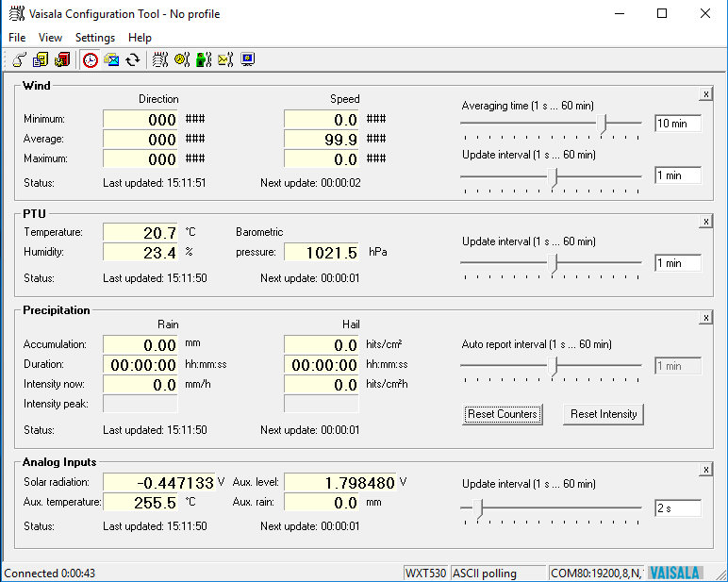The width and height of the screenshot is (728, 582).
Task: Click the cable connection icon in toolbar
Action: (x=19, y=59)
